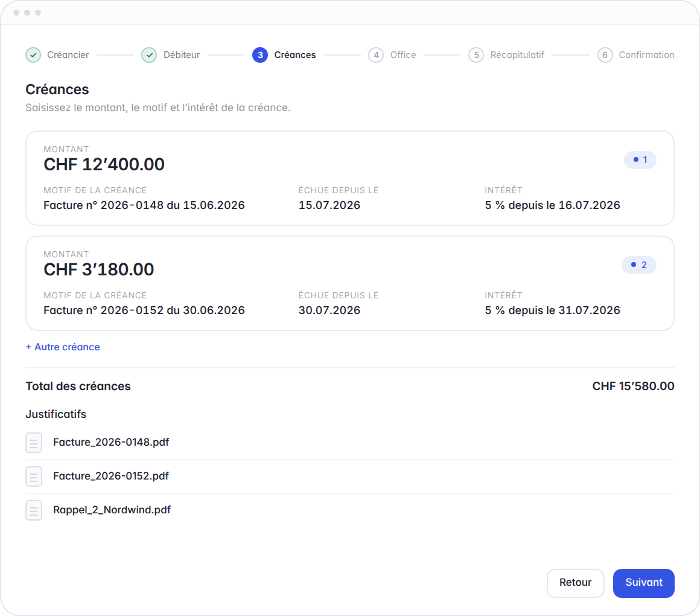Open the Rappel_2_Nordwind.pdf file name
The image size is (700, 616).
112,510
